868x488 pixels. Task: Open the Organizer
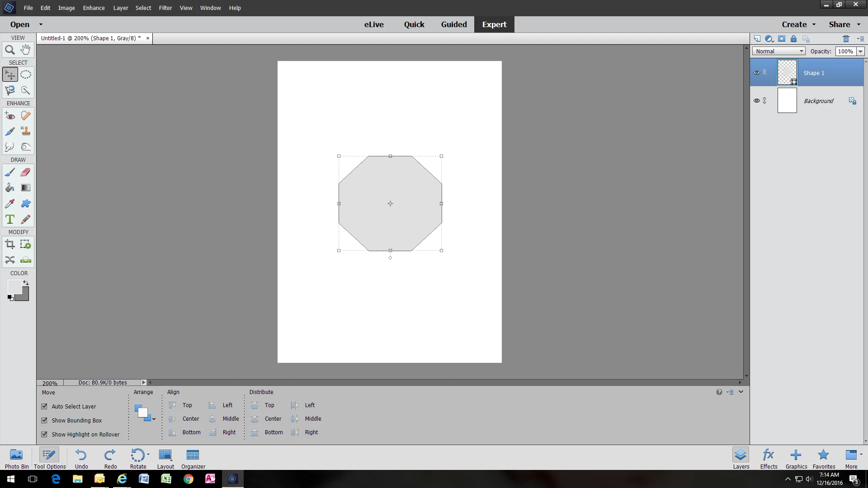193,458
